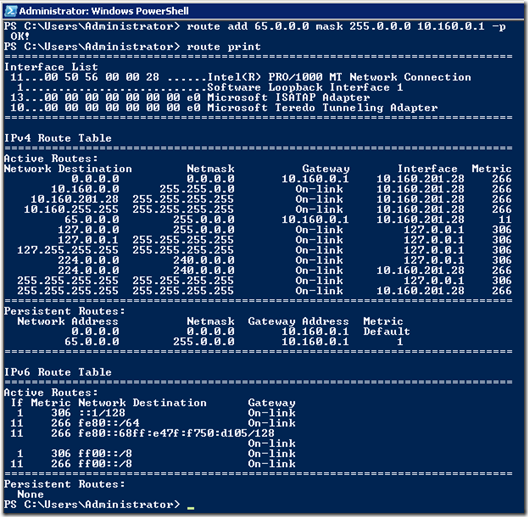
Task: Click metric '11' on the 65.0.0.0 route
Action: click(x=504, y=219)
